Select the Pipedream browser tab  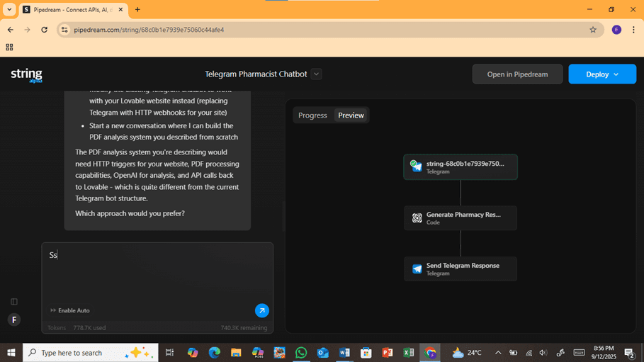tap(73, 9)
